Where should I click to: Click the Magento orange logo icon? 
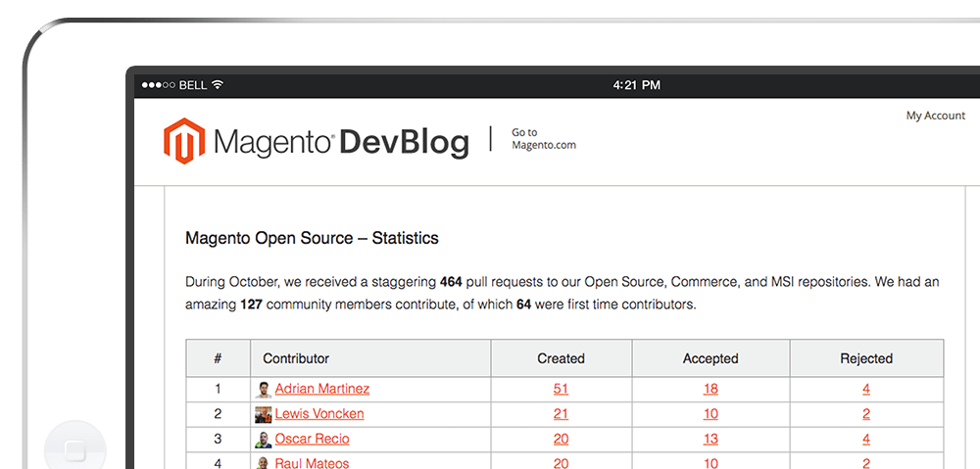point(184,141)
